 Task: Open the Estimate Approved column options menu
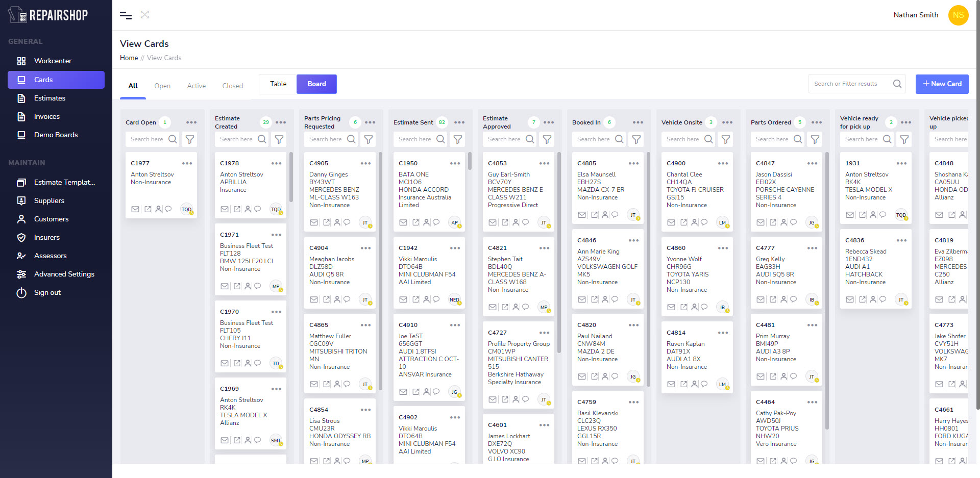(549, 122)
